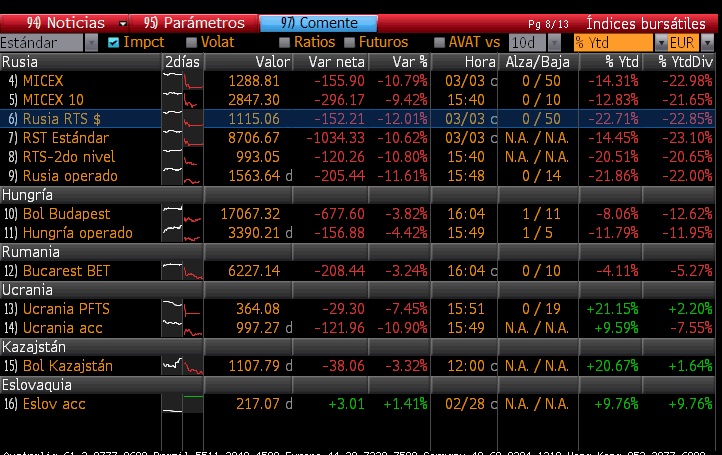Click MICEX value 1288.81
722x455 pixels.
point(254,81)
